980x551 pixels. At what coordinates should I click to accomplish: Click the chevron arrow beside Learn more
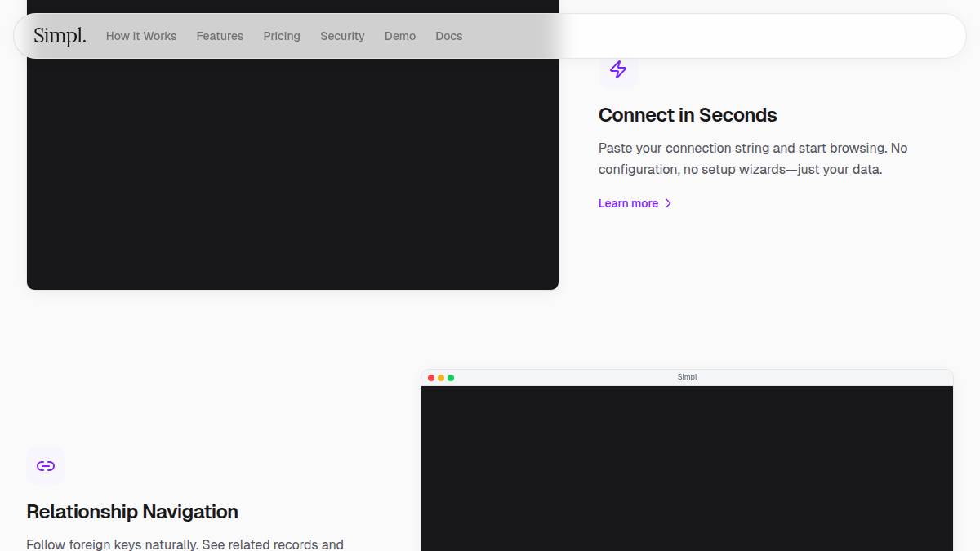(x=668, y=203)
